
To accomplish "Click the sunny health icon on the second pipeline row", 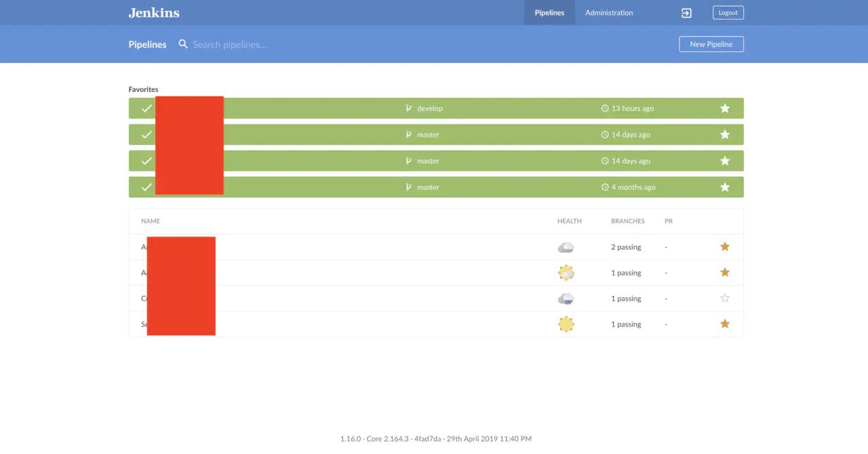I will click(566, 272).
